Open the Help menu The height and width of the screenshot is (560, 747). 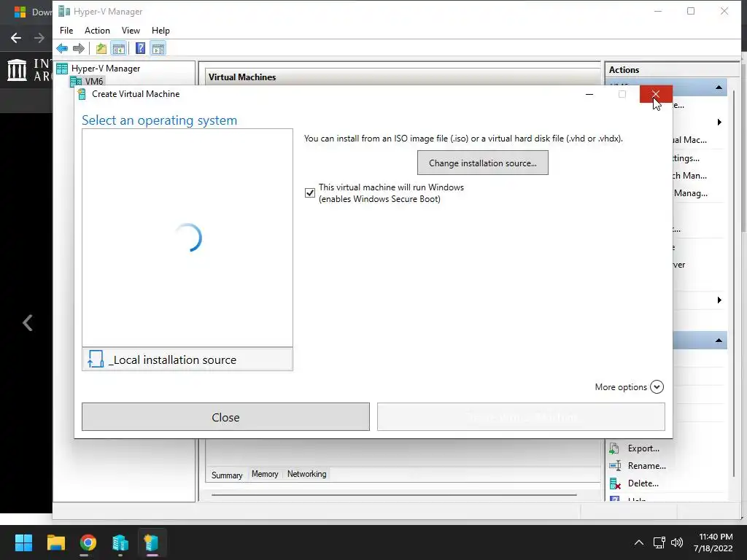[x=160, y=31]
